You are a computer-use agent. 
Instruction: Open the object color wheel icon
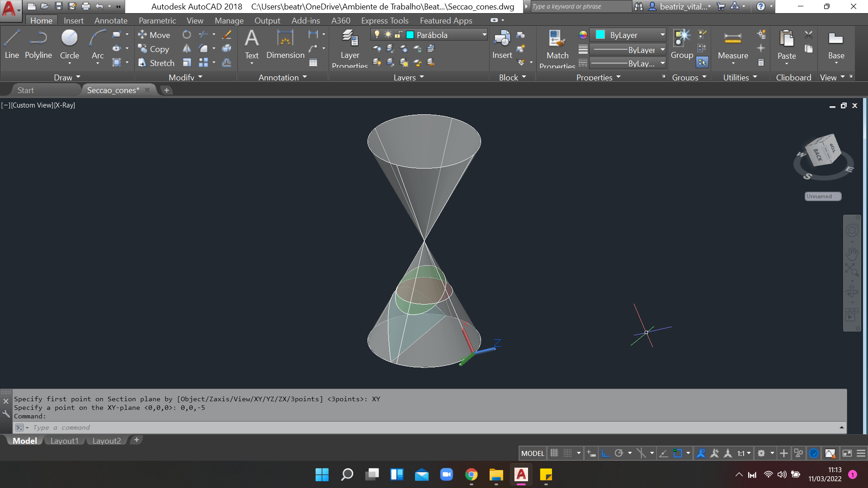pyautogui.click(x=583, y=35)
